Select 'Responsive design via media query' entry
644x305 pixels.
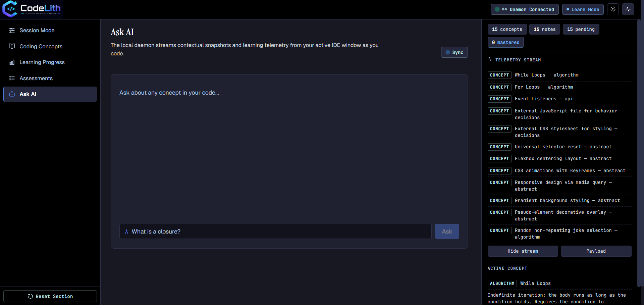[559, 186]
